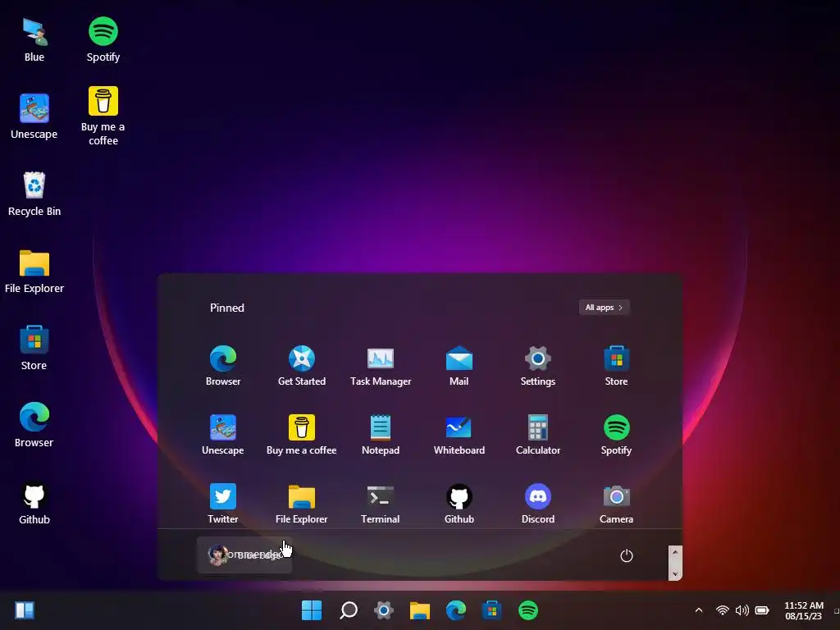Open File Explorer from the taskbar
840x630 pixels.
point(420,610)
